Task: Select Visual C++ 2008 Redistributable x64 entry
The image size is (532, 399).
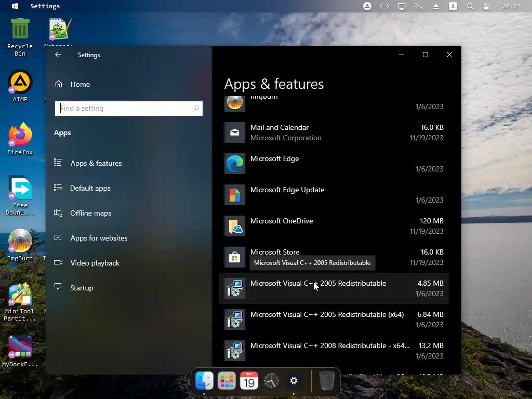Action: coord(334,351)
